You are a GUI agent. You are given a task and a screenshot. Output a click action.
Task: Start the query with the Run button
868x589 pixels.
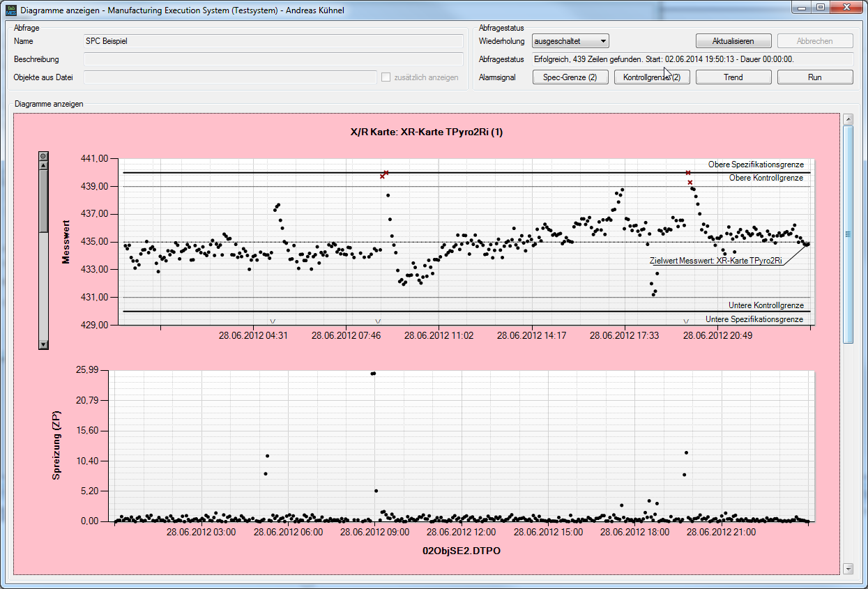click(814, 77)
